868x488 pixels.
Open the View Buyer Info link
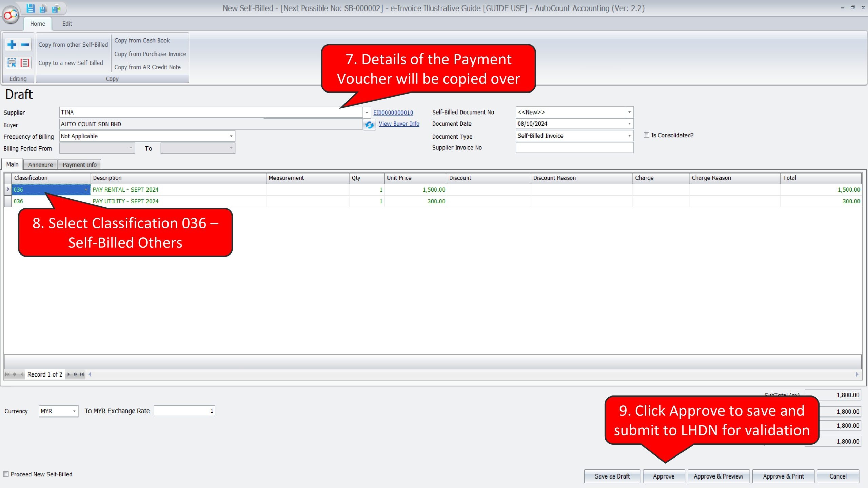(399, 124)
